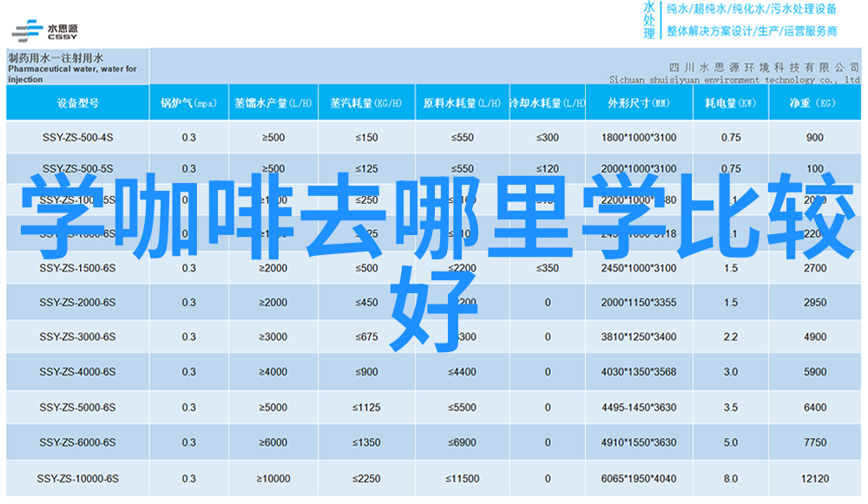The width and height of the screenshot is (868, 504).
Task: Select the 原料水耗量(L/H) column header
Action: tap(462, 103)
